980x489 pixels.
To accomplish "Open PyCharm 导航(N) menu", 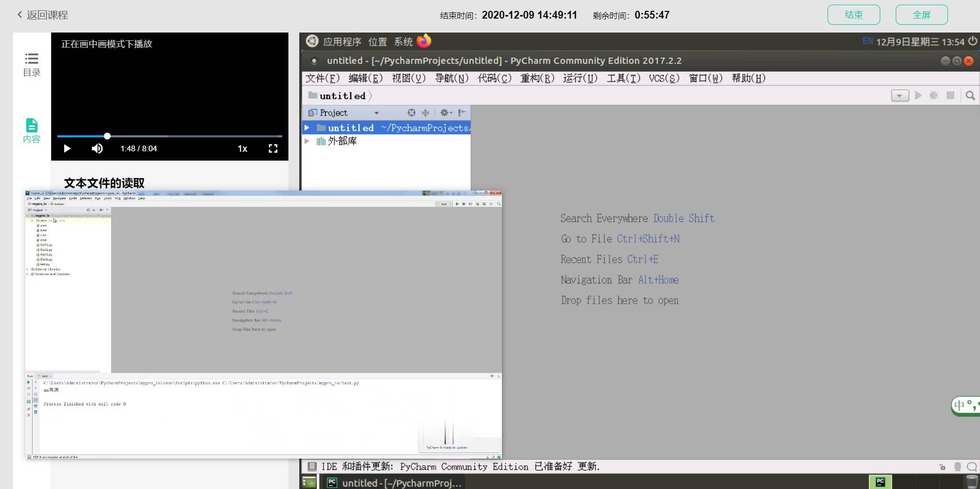I will coord(451,78).
